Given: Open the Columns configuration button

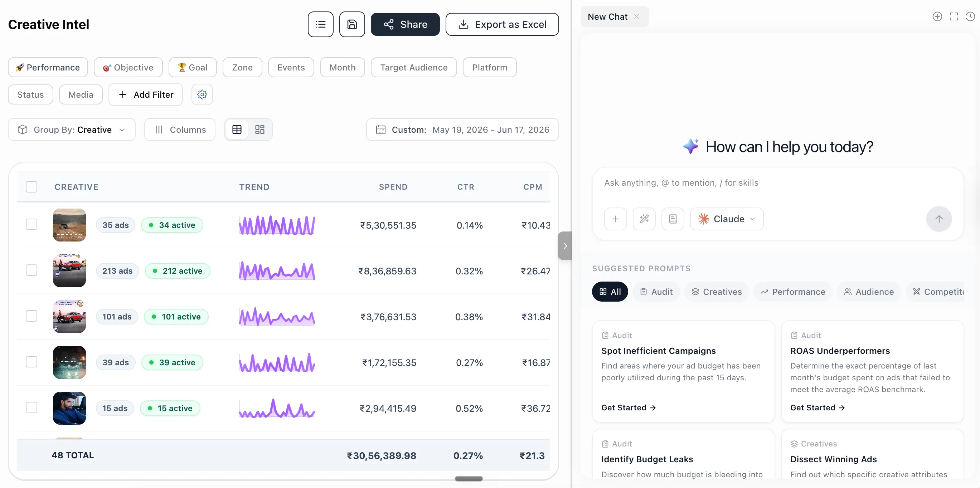Looking at the screenshot, I should pyautogui.click(x=180, y=130).
